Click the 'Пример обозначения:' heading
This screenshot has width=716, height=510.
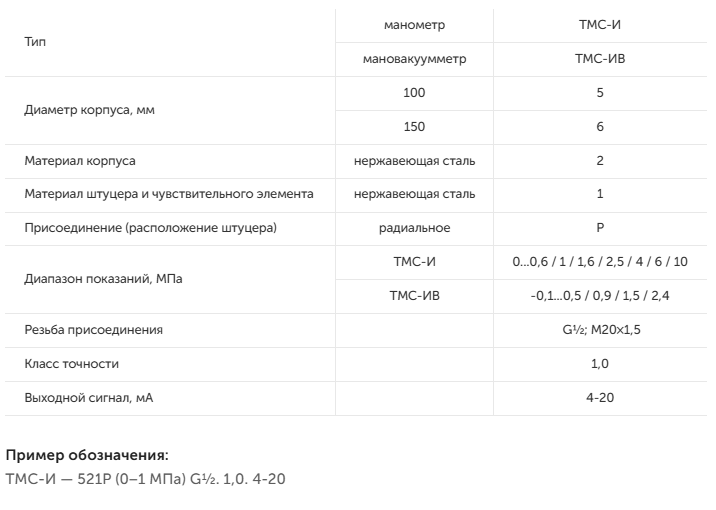click(x=87, y=455)
